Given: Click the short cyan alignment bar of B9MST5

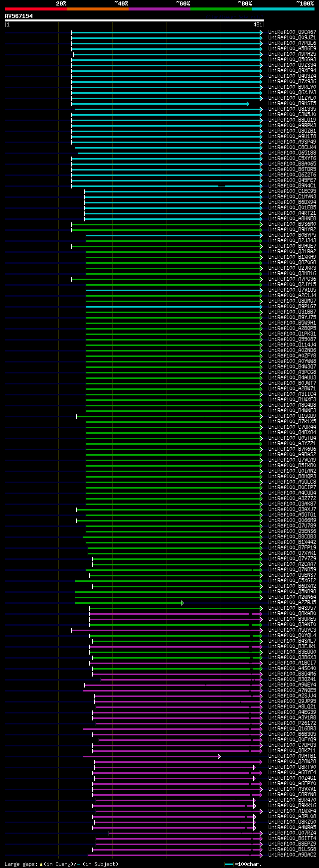Looking at the screenshot, I should [160, 104].
